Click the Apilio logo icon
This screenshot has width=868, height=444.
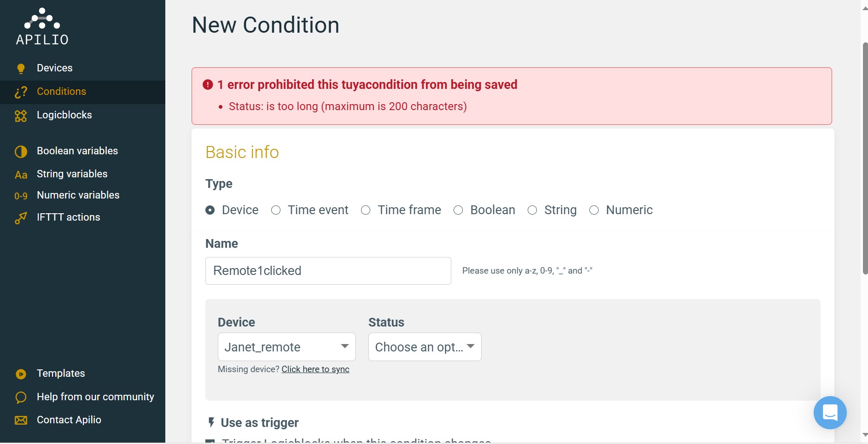[42, 18]
